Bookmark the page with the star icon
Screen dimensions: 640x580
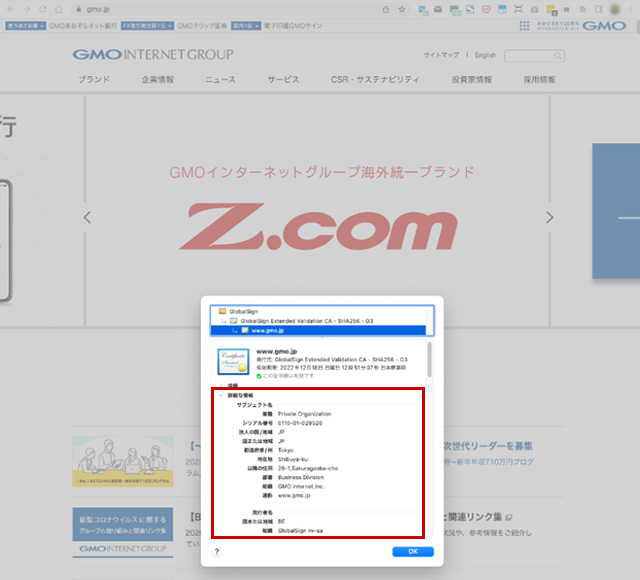[402, 9]
